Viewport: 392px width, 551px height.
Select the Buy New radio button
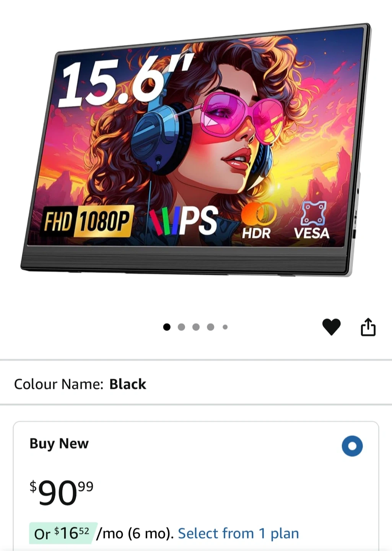pyautogui.click(x=352, y=446)
